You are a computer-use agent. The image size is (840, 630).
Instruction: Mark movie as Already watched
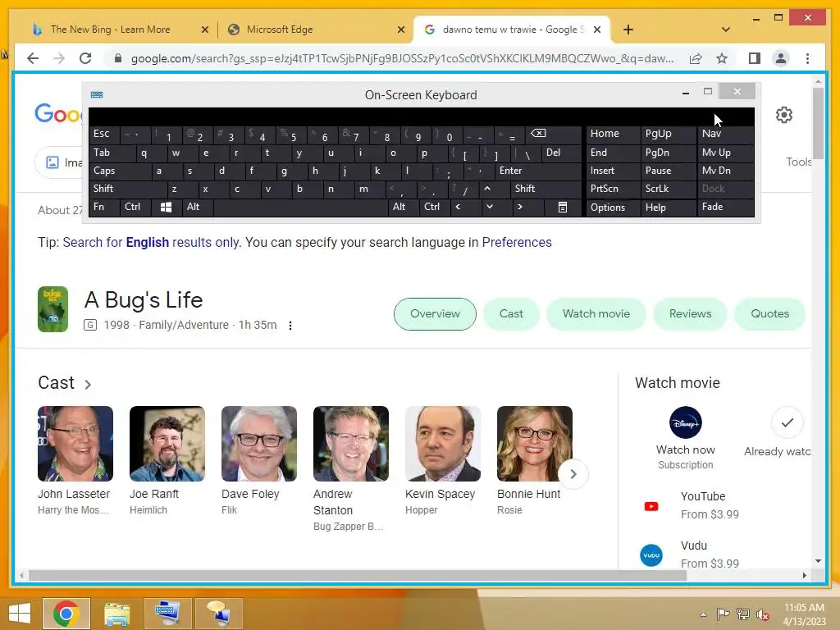(x=787, y=422)
